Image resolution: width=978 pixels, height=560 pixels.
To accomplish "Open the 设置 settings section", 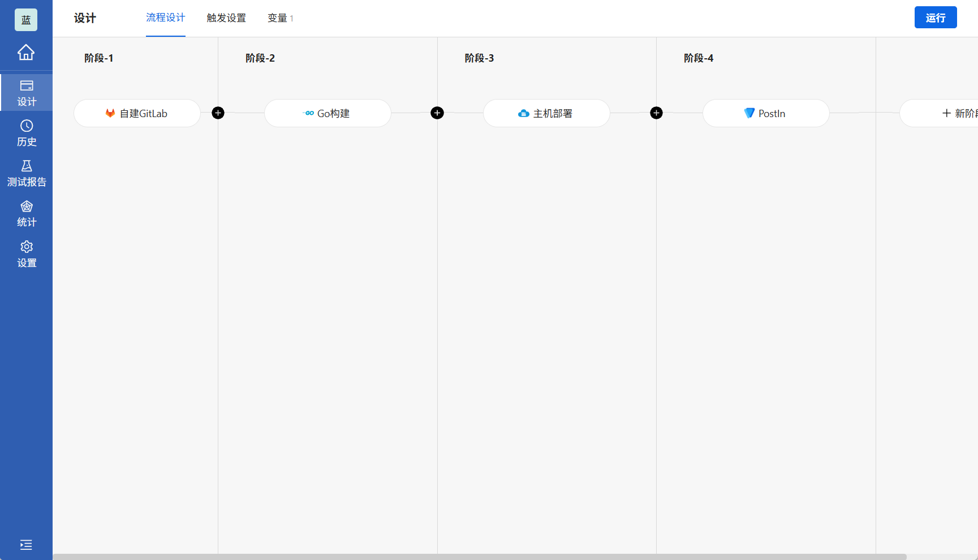I will tap(27, 255).
